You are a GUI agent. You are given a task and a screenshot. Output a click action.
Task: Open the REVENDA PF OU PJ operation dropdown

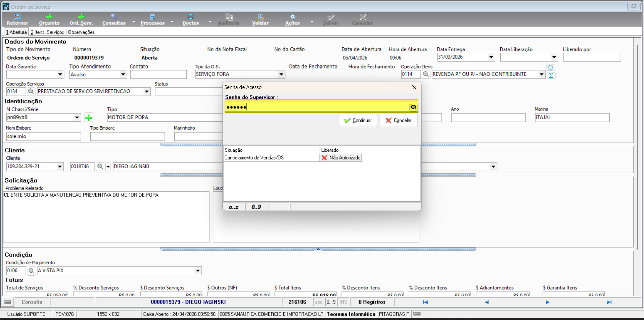[541, 75]
